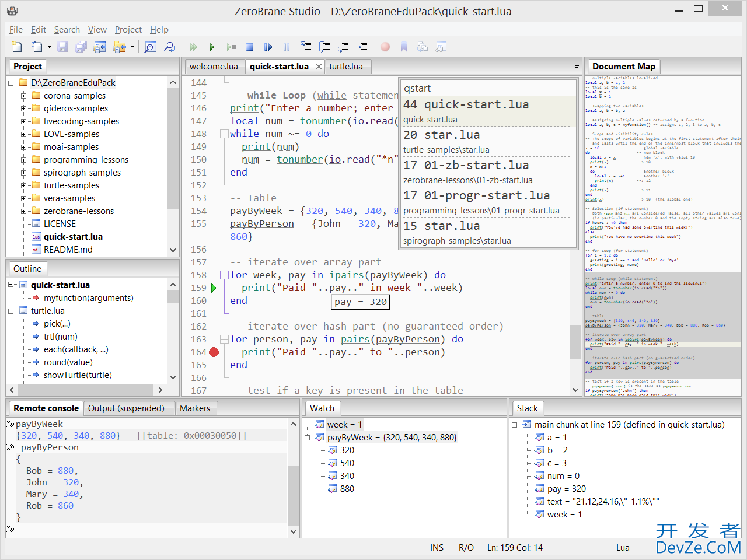Screen dimensions: 747x560
Task: Close the quick-start.lua tab
Action: [x=319, y=66]
